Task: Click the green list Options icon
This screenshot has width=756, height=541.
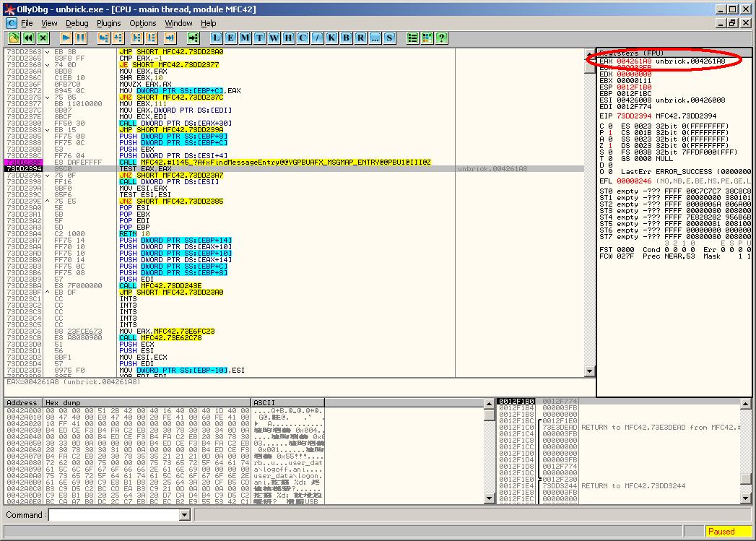Action: [413, 38]
